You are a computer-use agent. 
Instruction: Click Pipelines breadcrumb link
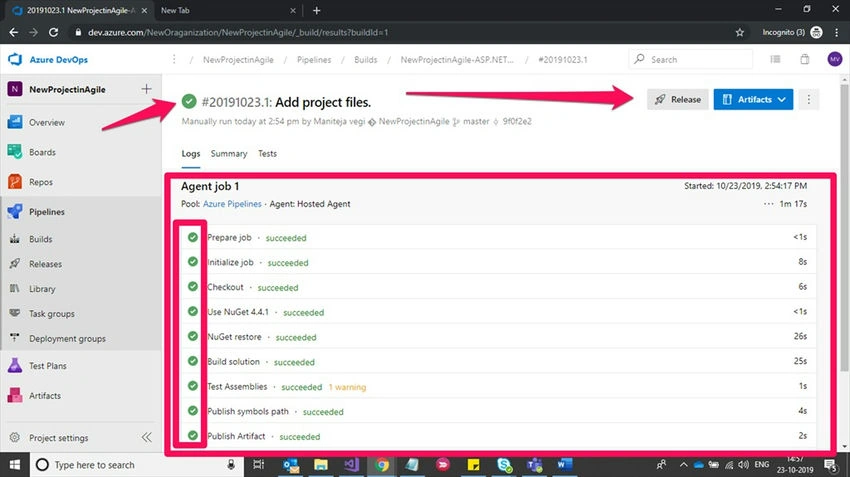(x=314, y=60)
